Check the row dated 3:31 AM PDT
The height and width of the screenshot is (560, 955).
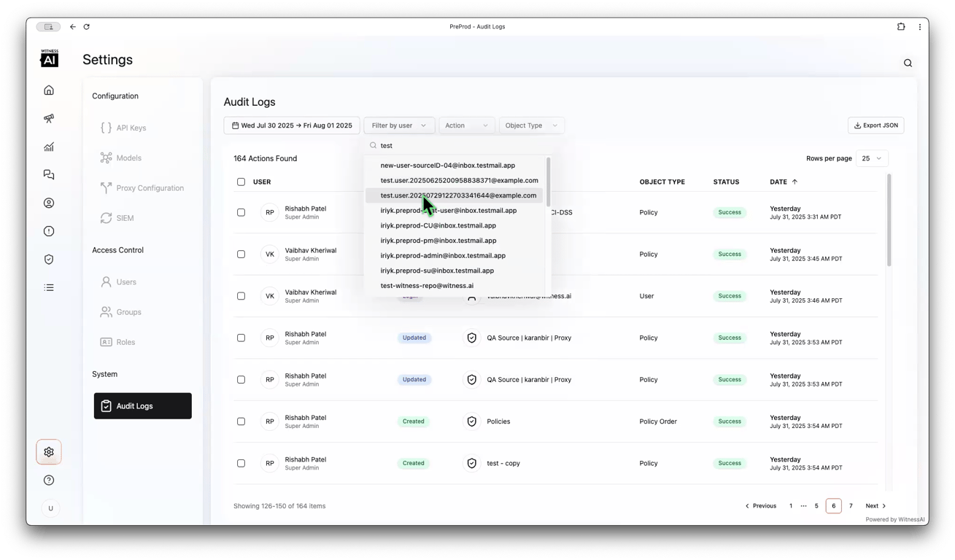tap(241, 213)
